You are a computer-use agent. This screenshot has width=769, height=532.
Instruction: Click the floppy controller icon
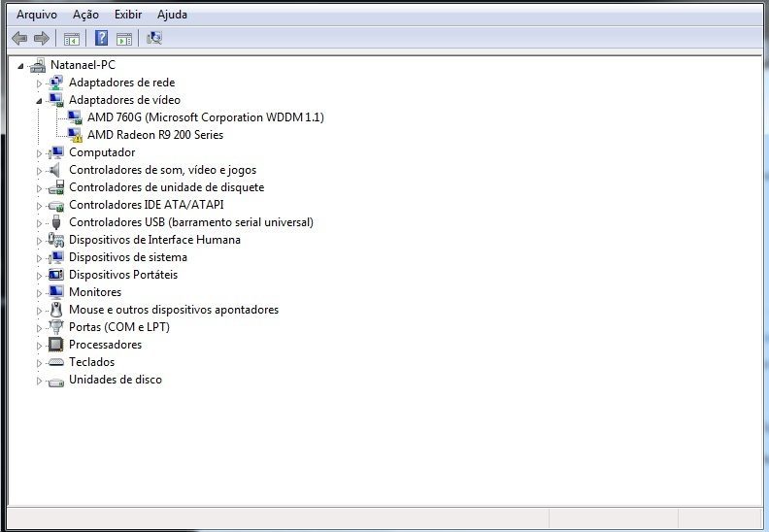pos(56,187)
